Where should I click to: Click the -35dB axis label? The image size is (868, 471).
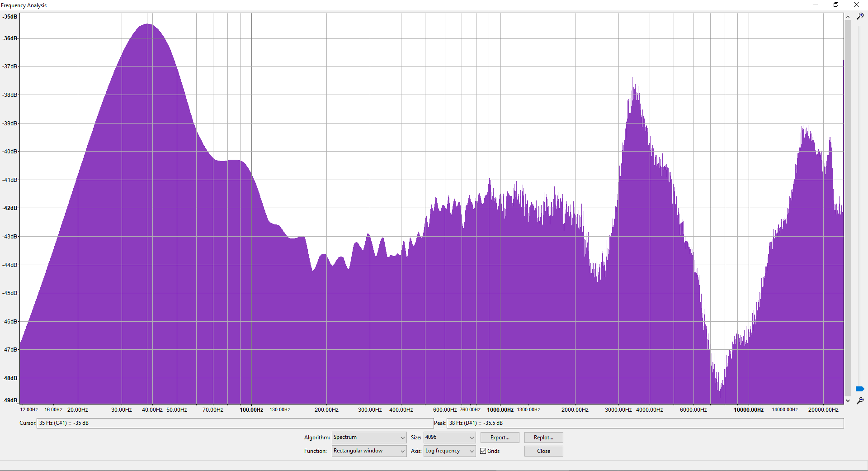(x=10, y=17)
